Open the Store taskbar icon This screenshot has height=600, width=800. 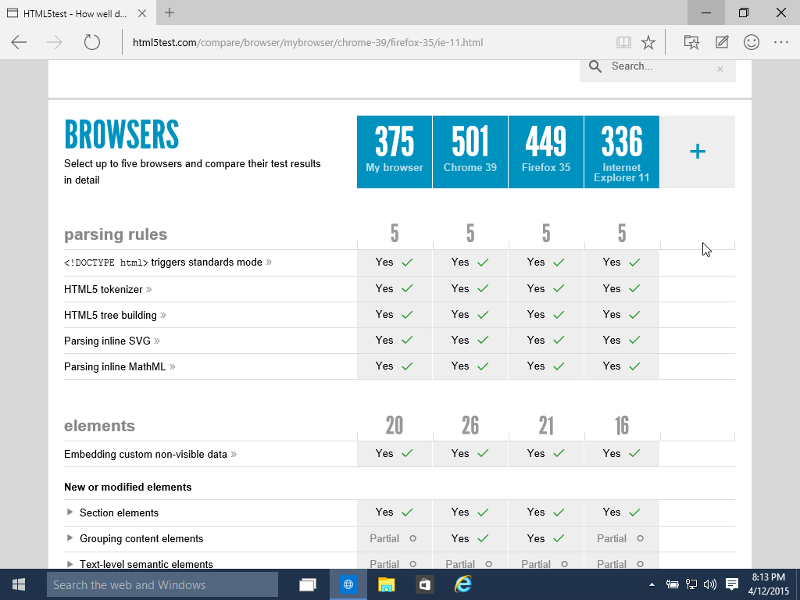pyautogui.click(x=424, y=585)
